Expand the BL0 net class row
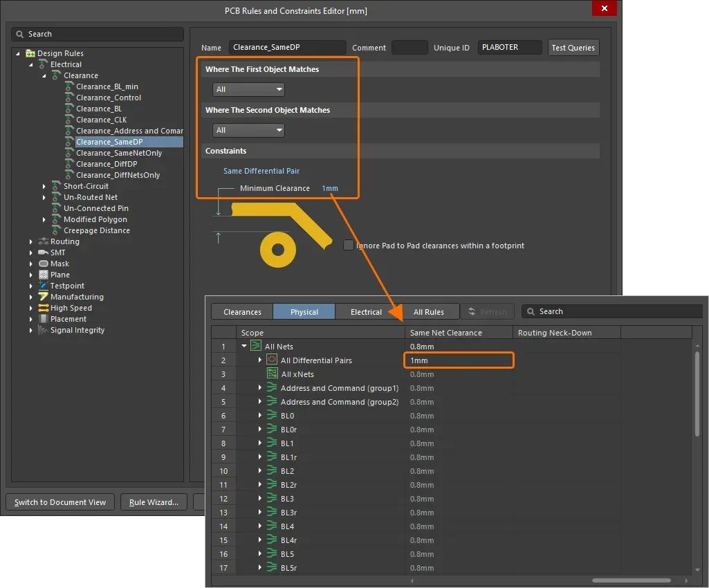Image resolution: width=709 pixels, height=588 pixels. [x=259, y=415]
